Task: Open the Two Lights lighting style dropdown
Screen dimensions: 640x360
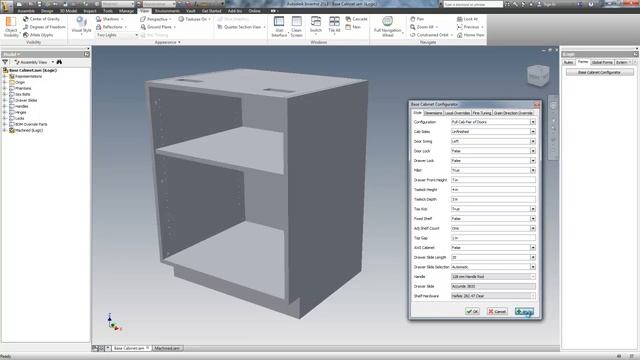Action: (x=136, y=35)
